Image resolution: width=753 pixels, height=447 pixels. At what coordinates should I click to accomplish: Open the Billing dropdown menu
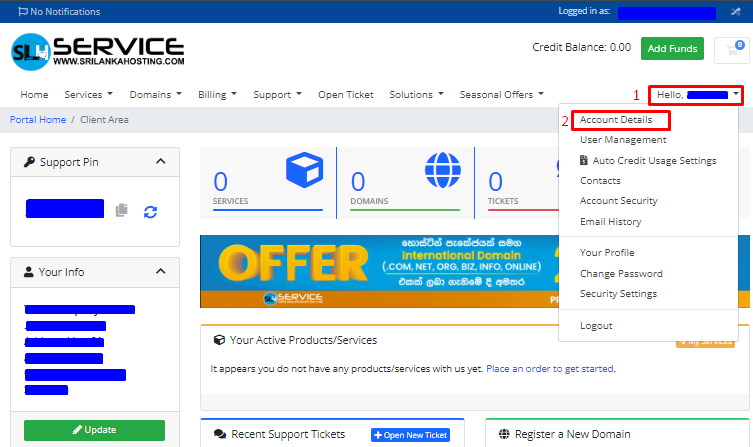click(217, 95)
